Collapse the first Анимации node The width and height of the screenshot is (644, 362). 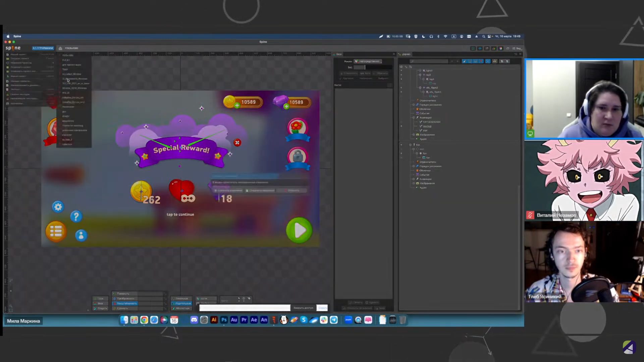coord(414,118)
